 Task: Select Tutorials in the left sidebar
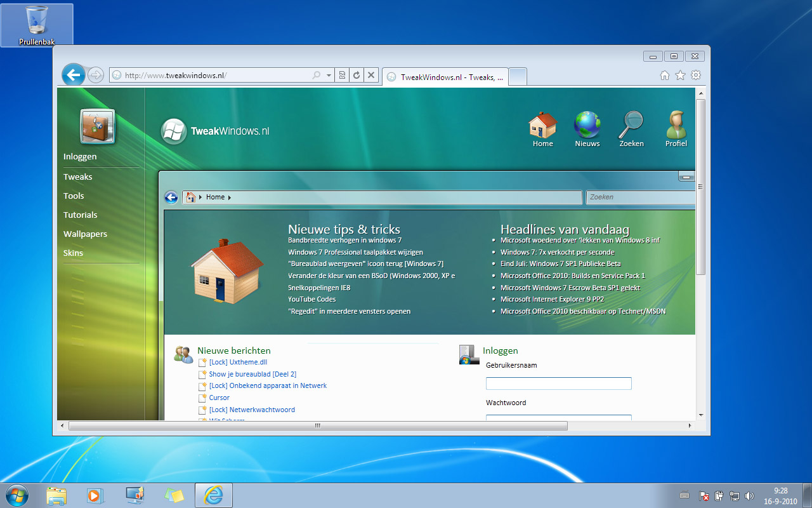(x=81, y=215)
